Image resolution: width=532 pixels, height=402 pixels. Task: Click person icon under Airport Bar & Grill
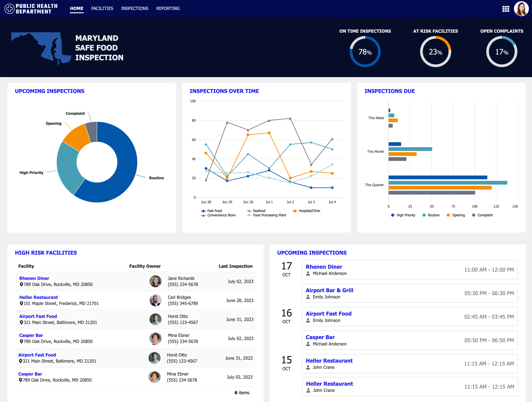click(x=308, y=297)
